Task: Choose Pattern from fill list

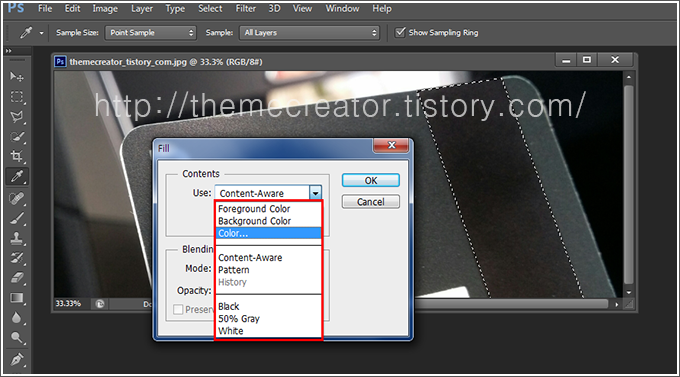Action: pos(268,270)
